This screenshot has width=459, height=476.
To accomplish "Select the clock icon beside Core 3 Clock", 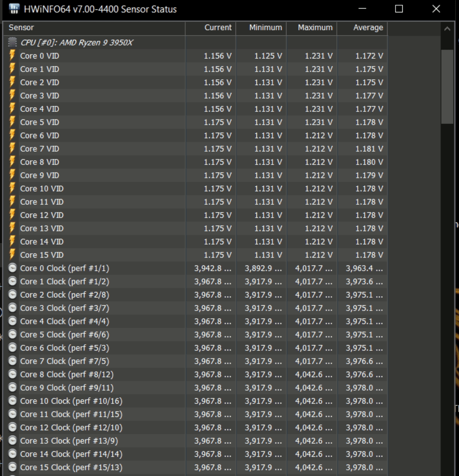I will click(x=12, y=308).
